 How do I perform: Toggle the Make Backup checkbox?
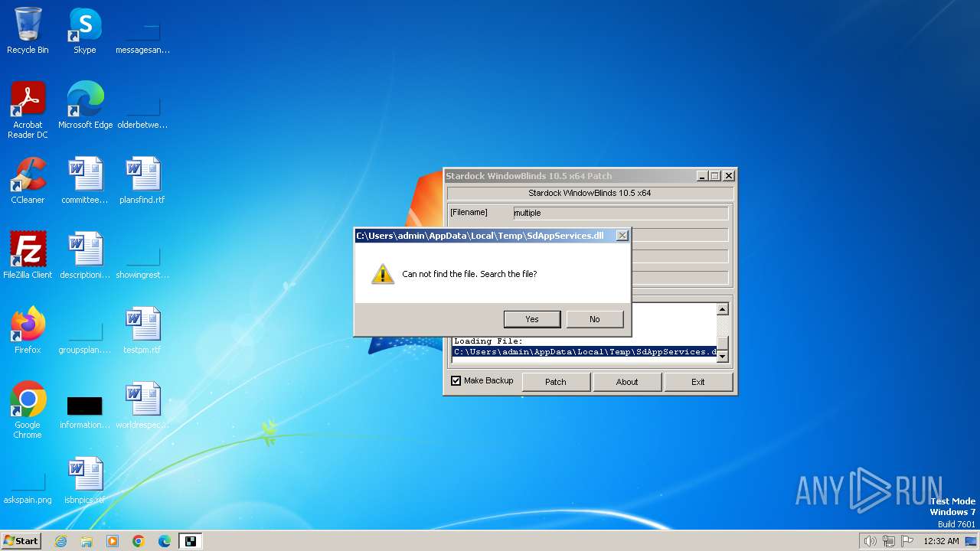click(x=456, y=381)
